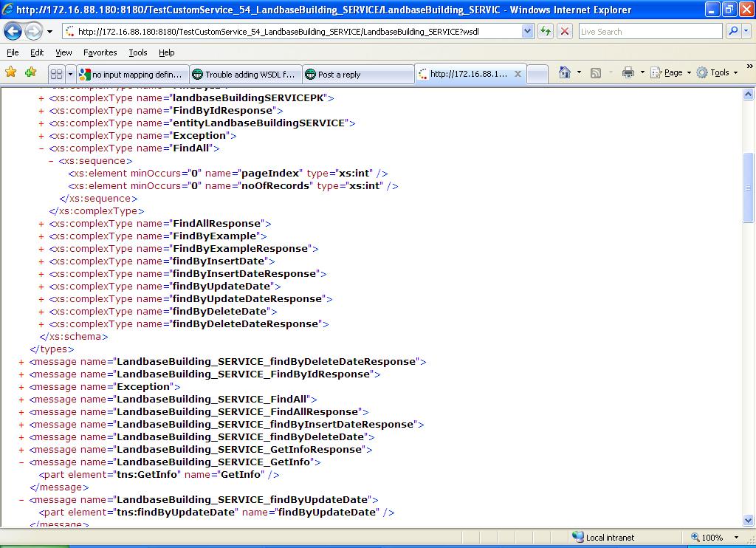The width and height of the screenshot is (756, 548).
Task: Collapse the FindAll complexType node
Action: pos(41,148)
